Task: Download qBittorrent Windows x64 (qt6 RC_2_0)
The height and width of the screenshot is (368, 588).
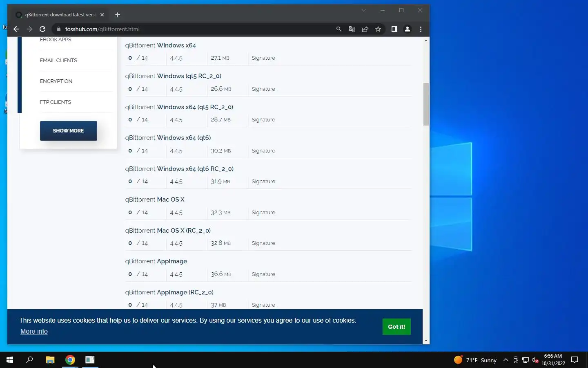Action: pos(179,169)
